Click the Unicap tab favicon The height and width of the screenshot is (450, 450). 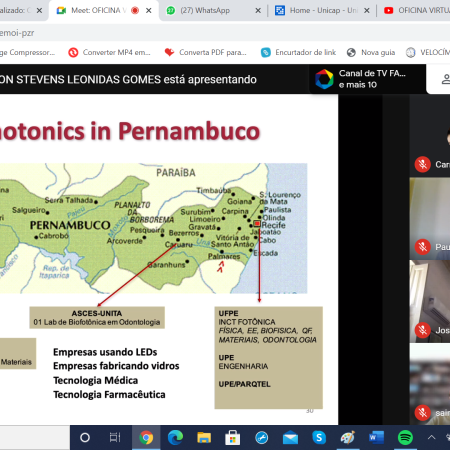280,11
